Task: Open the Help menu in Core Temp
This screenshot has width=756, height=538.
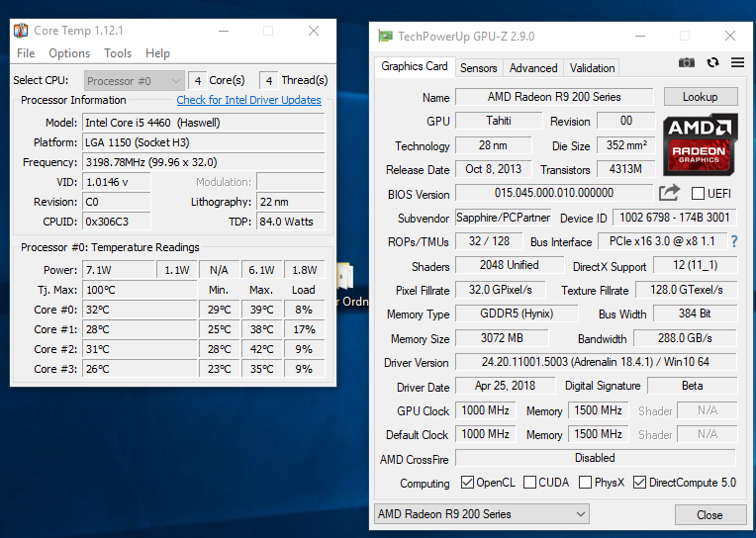Action: click(x=157, y=53)
